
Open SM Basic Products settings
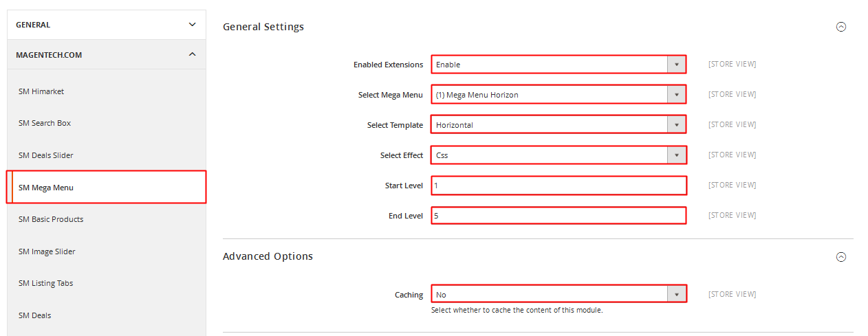(x=51, y=219)
